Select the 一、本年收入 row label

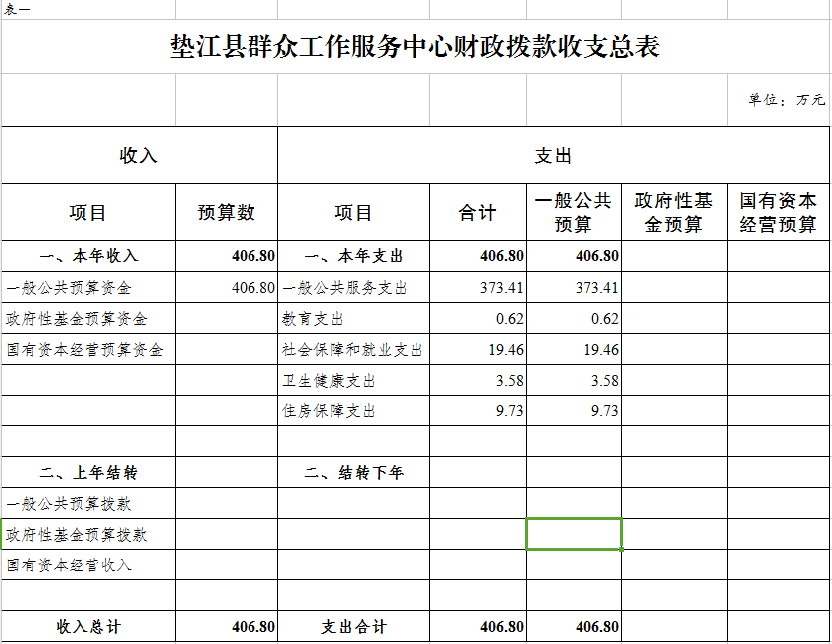pyautogui.click(x=88, y=256)
